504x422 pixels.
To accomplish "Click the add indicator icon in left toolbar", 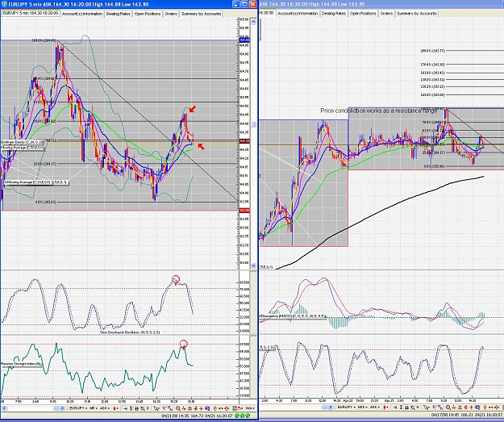I will 164,408.
